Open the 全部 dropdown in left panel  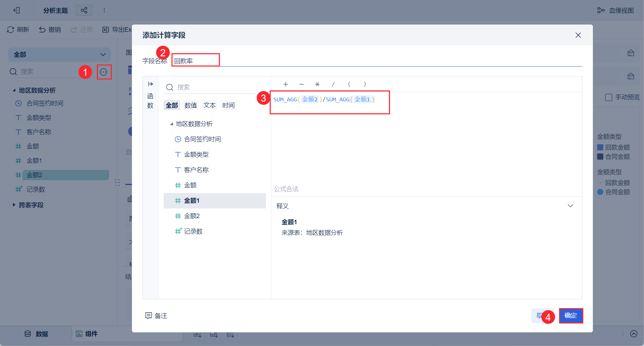pyautogui.click(x=59, y=55)
